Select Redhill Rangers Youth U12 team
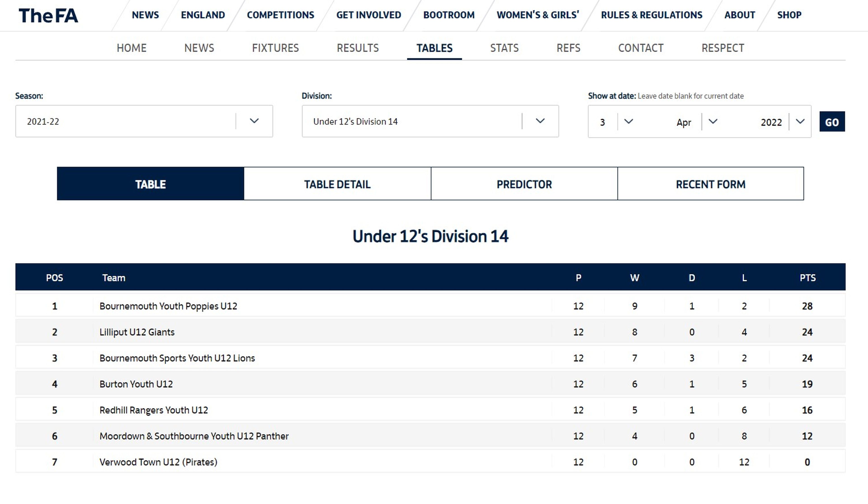 154,410
